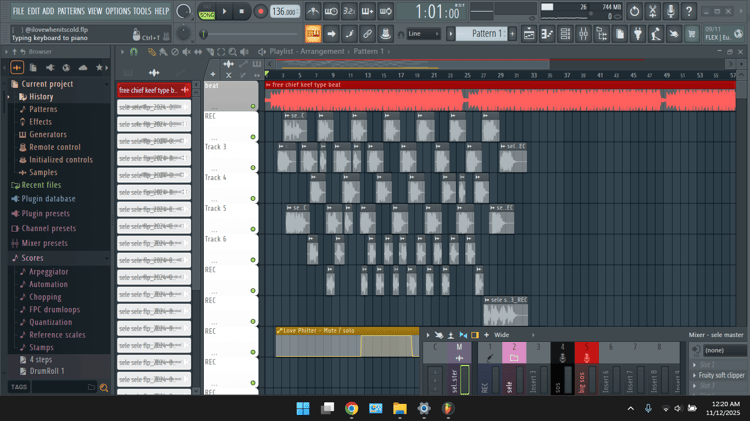The width and height of the screenshot is (750, 421).
Task: Click the green snap magnet in Playlist toolbar
Action: [x=133, y=52]
